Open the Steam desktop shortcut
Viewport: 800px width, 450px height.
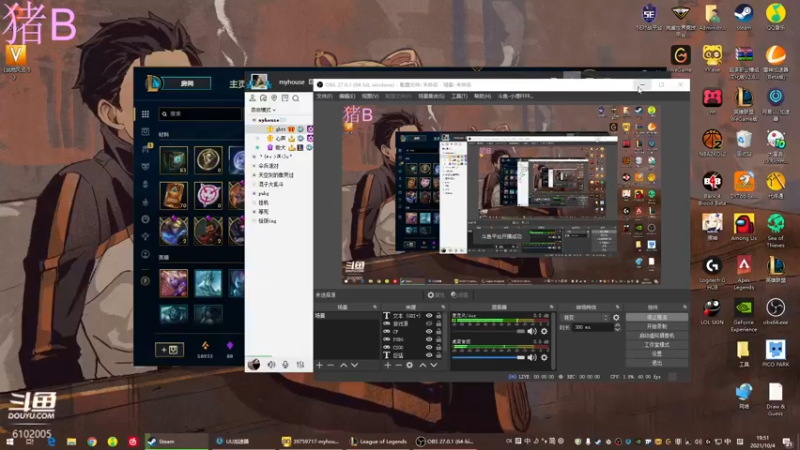(743, 17)
